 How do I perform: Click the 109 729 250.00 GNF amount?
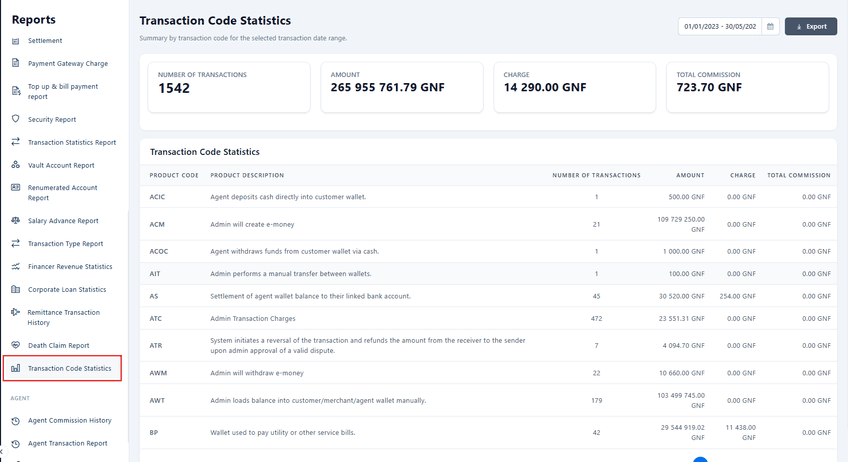(x=681, y=225)
